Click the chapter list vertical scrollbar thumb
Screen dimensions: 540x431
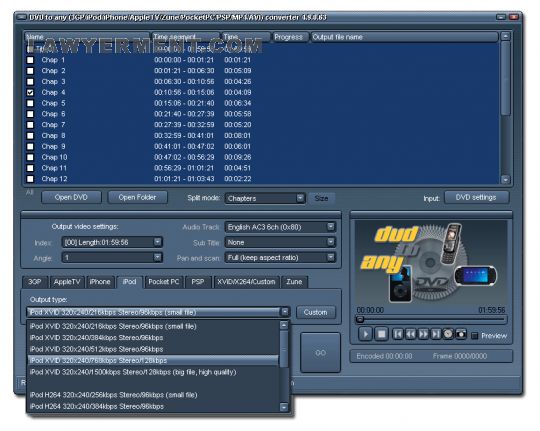[x=505, y=79]
